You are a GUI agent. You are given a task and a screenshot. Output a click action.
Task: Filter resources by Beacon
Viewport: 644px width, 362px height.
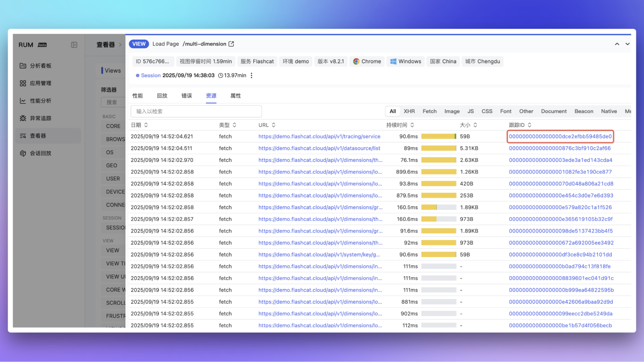(584, 111)
